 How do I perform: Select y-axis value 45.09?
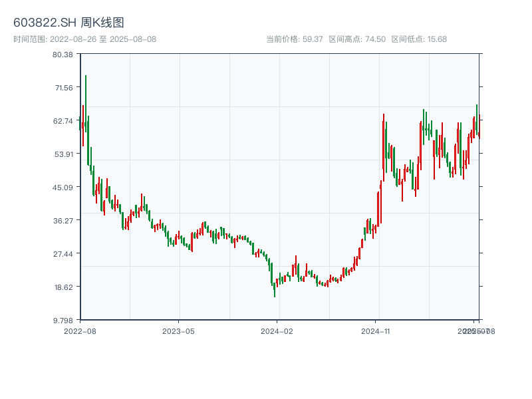pyautogui.click(x=63, y=188)
